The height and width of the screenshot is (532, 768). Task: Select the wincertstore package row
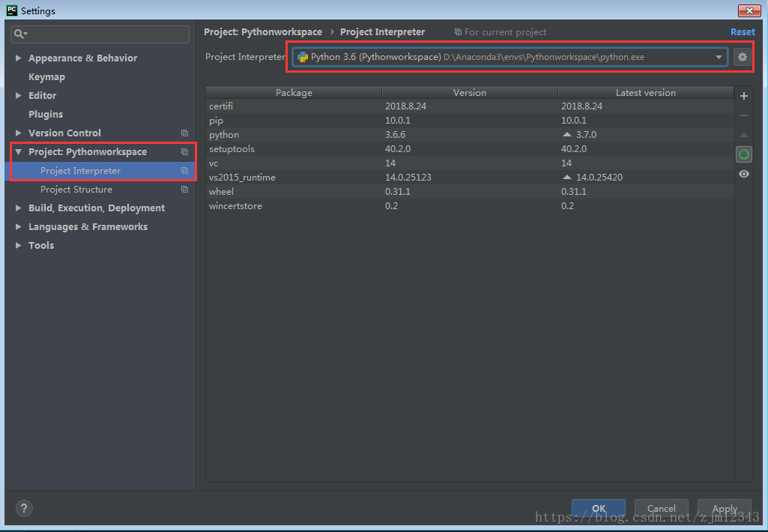pos(470,206)
